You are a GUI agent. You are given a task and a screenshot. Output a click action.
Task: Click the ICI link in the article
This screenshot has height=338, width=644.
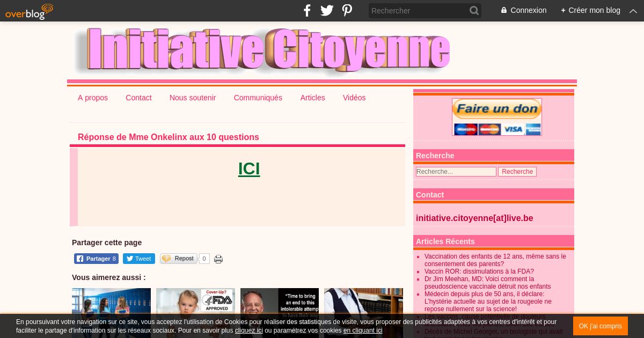(249, 169)
